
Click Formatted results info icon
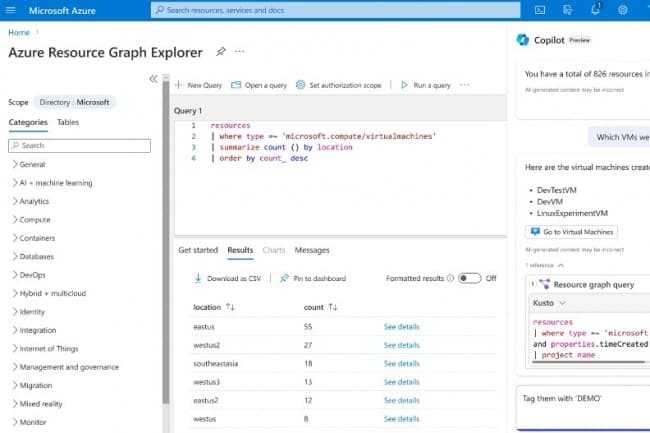[x=450, y=278]
